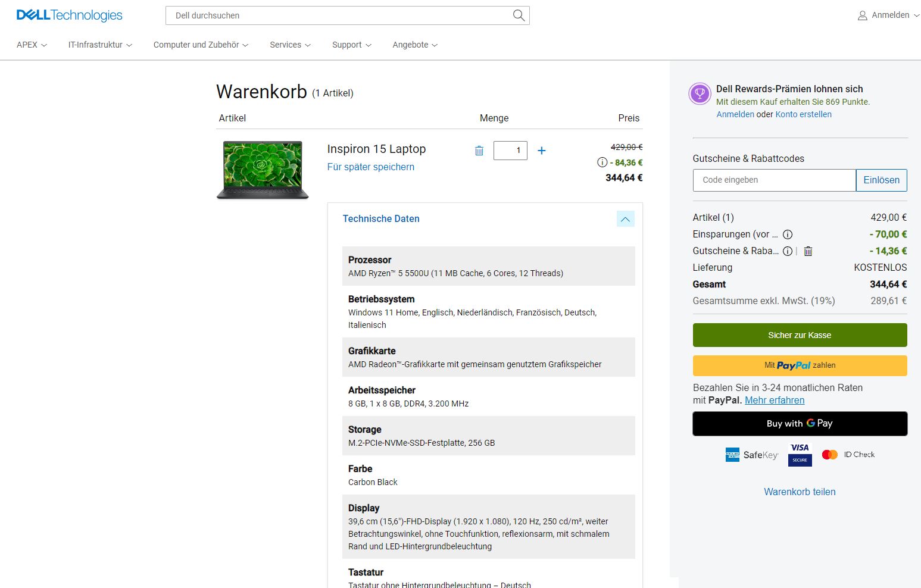The width and height of the screenshot is (921, 588).
Task: Click the Inspiron laptop product thumbnail
Action: (x=263, y=170)
